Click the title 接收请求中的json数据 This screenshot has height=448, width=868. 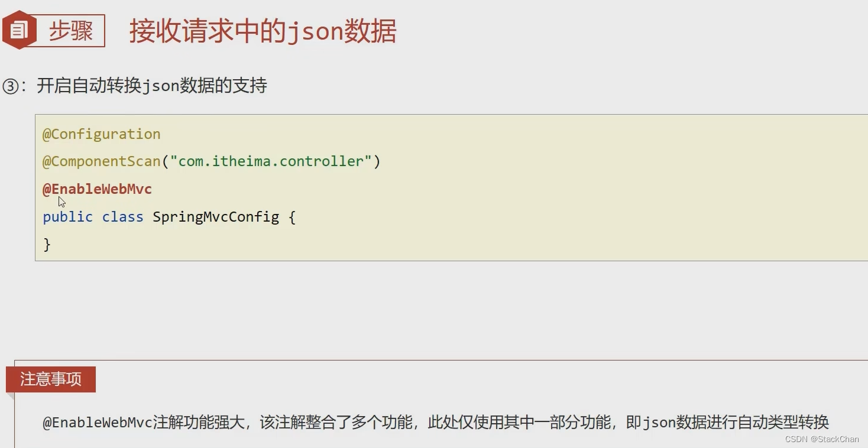pos(263,31)
